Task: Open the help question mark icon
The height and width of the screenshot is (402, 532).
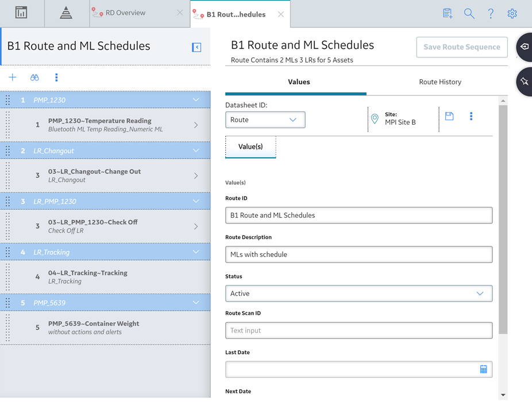Action: click(x=491, y=14)
